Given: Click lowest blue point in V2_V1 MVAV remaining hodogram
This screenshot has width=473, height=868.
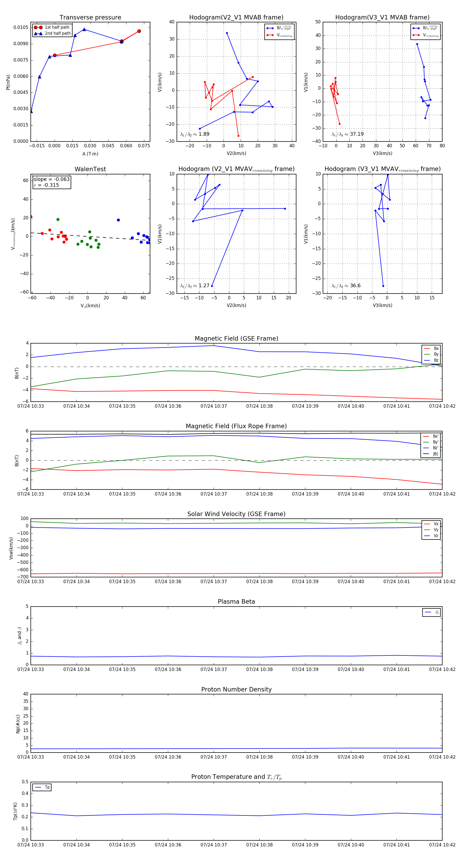Looking at the screenshot, I should 212,286.
